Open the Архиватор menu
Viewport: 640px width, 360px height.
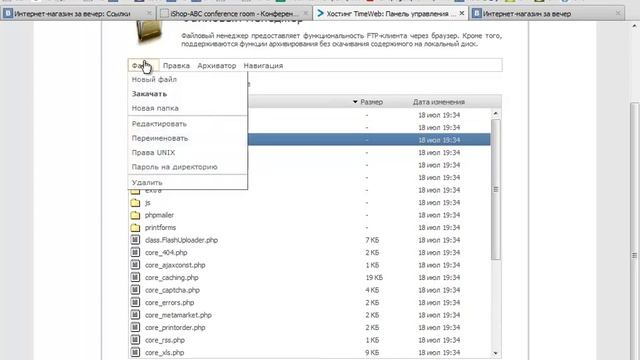click(217, 65)
